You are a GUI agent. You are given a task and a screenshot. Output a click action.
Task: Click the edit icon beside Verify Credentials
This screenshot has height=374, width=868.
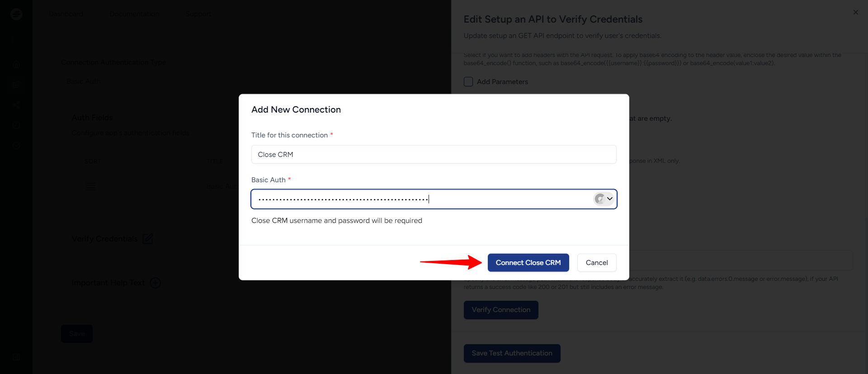point(148,238)
